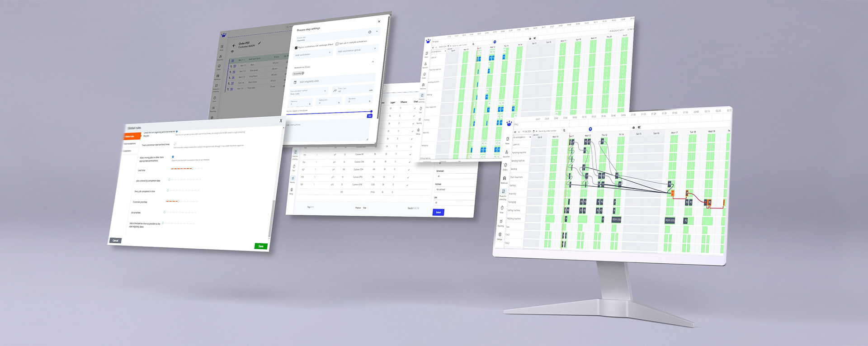Open the gears settings icon in the monitor schedule toolbar
The height and width of the screenshot is (346, 868).
(x=639, y=127)
